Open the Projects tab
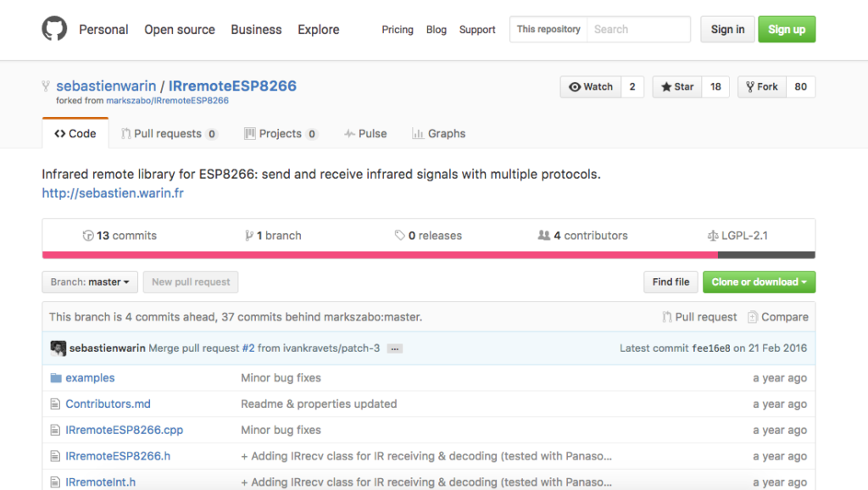868x490 pixels. tap(281, 134)
